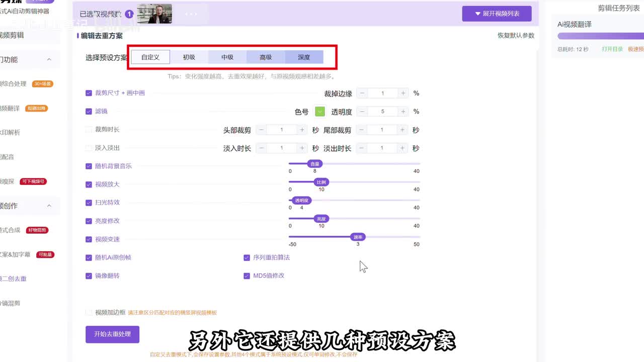Toggle the MD5值修改 checkbox

coord(247,276)
